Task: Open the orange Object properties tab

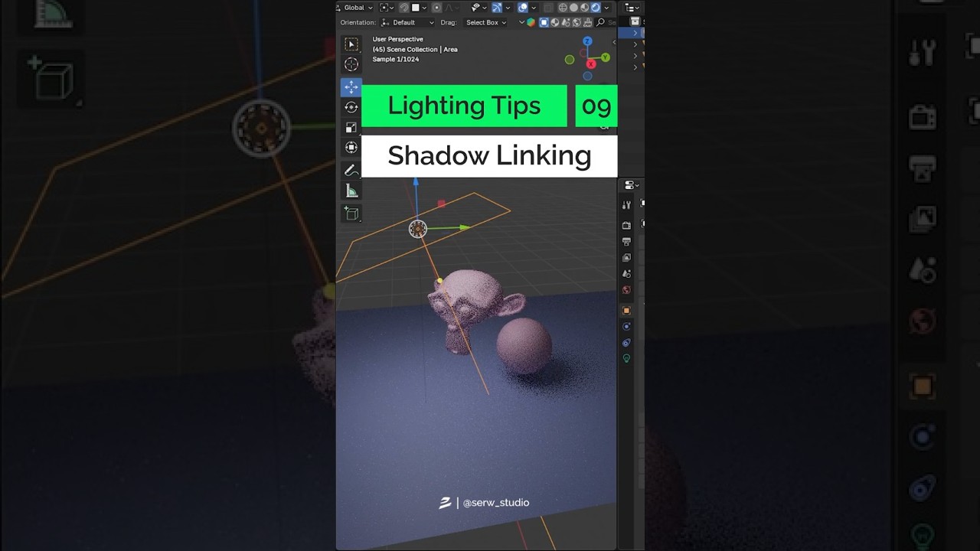Action: tap(626, 311)
